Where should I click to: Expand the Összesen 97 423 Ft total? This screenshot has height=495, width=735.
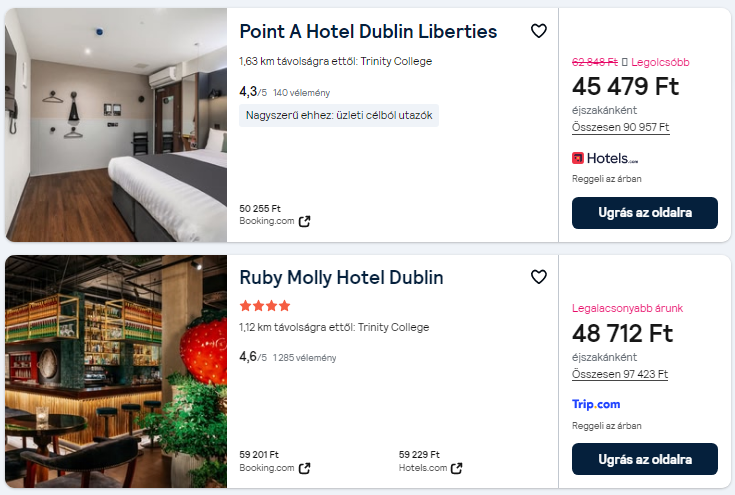tap(620, 374)
